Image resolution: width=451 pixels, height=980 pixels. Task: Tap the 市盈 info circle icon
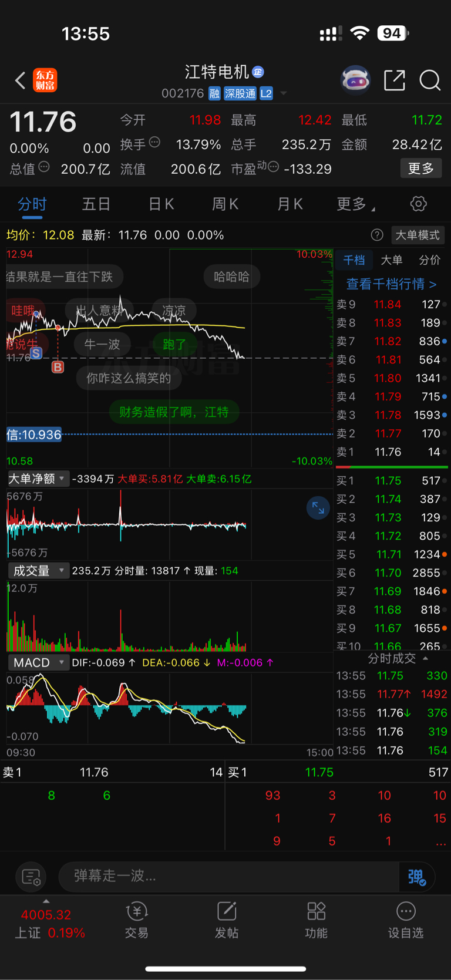click(273, 167)
